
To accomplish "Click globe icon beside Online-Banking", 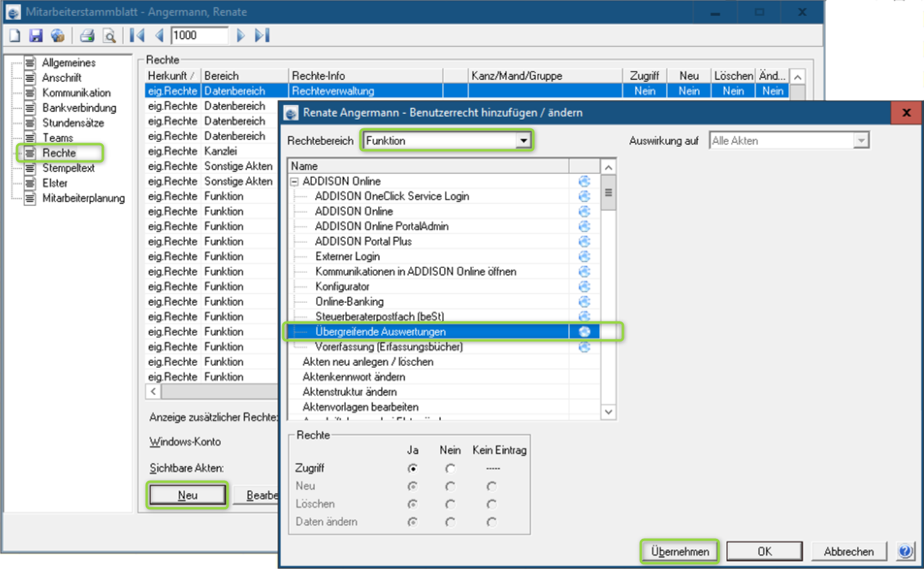I will (x=584, y=302).
